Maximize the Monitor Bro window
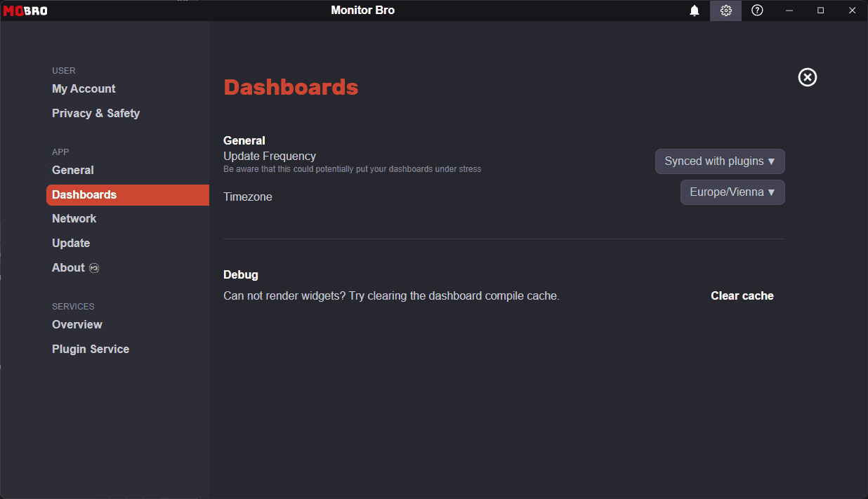This screenshot has height=499, width=868. (x=820, y=11)
